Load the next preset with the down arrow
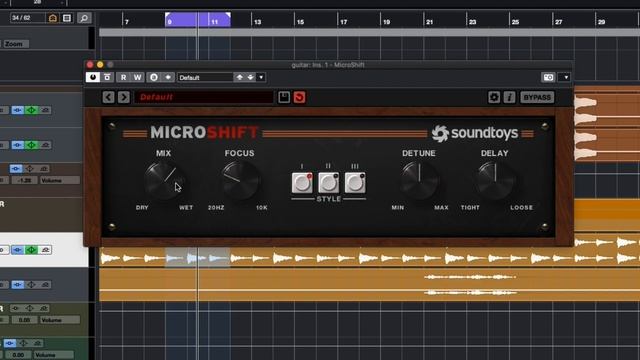Viewport: 640px width, 360px height. 250,78
